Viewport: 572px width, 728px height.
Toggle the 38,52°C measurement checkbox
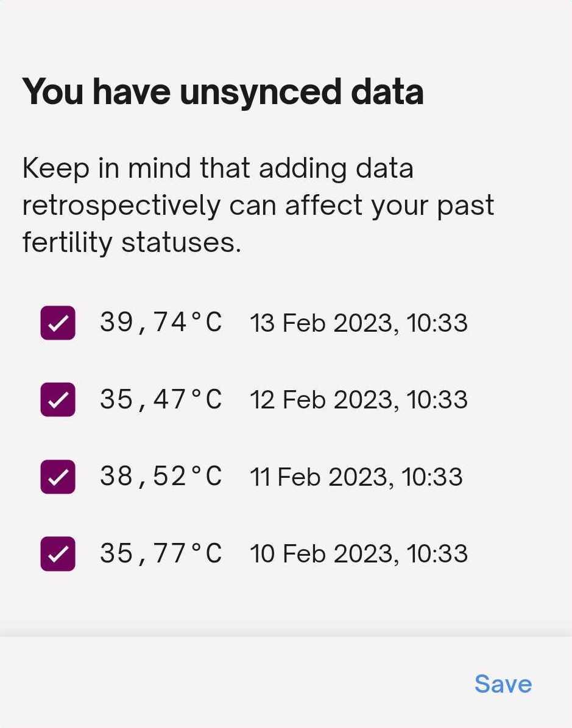[x=58, y=477]
